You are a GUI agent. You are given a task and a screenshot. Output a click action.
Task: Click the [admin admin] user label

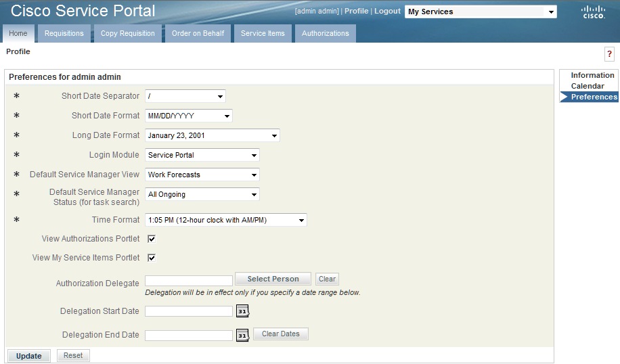click(x=317, y=11)
